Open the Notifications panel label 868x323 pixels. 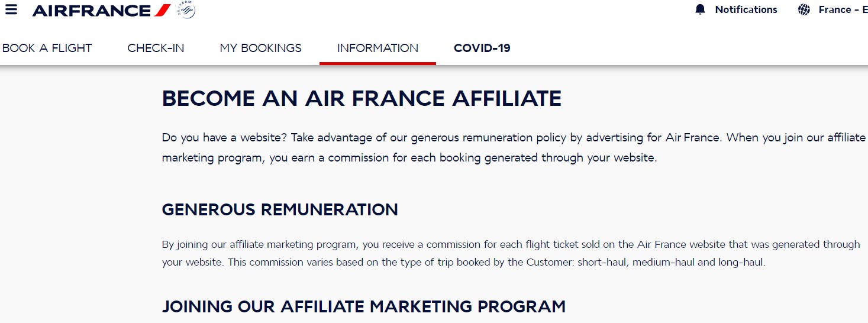tap(746, 9)
